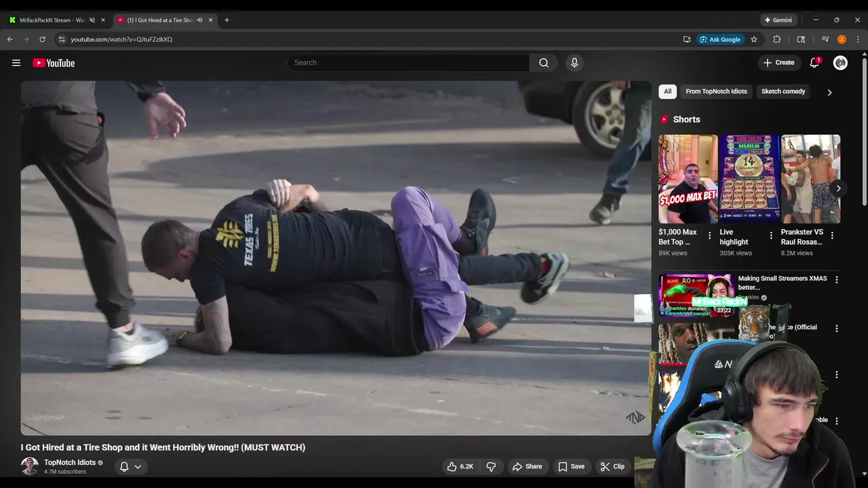868x488 pixels.
Task: Open the YouTube guide hamburger menu
Action: pos(16,63)
